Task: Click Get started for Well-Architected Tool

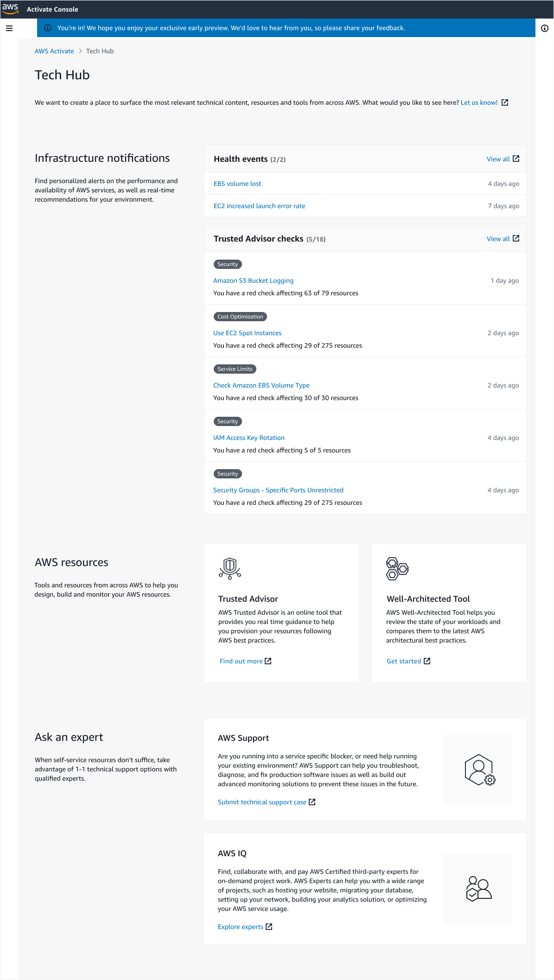Action: 404,661
